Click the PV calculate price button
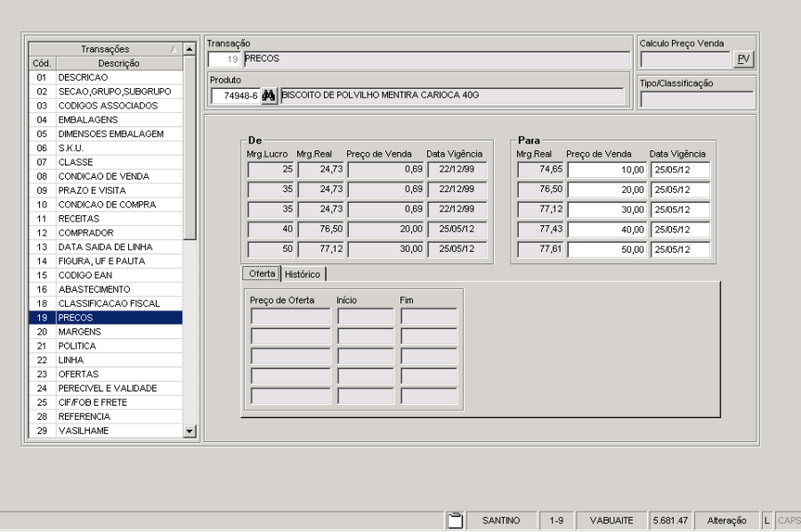801x532 pixels. (743, 59)
